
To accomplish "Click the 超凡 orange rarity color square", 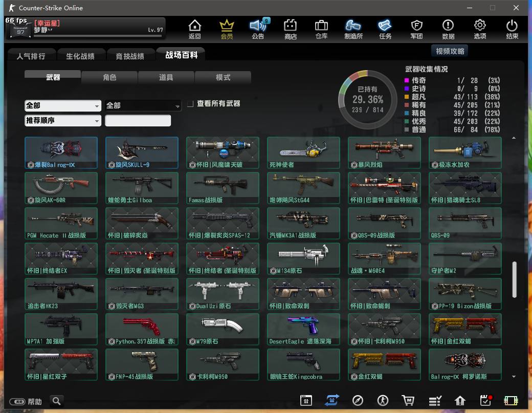I will (x=407, y=97).
